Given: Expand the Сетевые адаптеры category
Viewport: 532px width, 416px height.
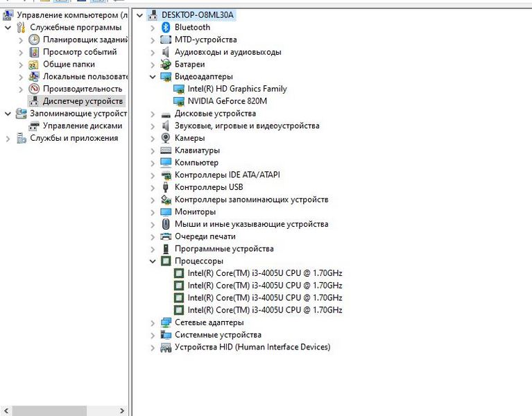Looking at the screenshot, I should (153, 322).
